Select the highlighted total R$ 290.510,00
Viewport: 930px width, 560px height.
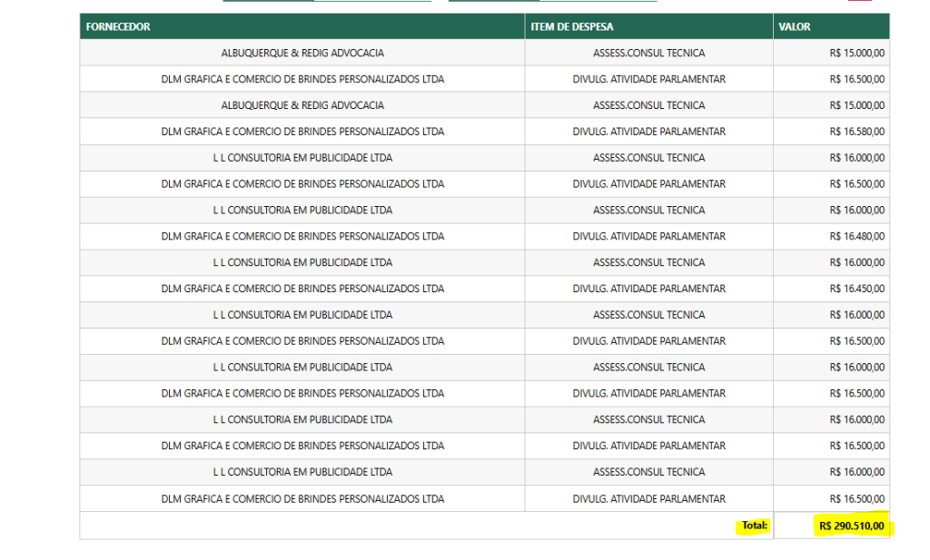tap(851, 526)
